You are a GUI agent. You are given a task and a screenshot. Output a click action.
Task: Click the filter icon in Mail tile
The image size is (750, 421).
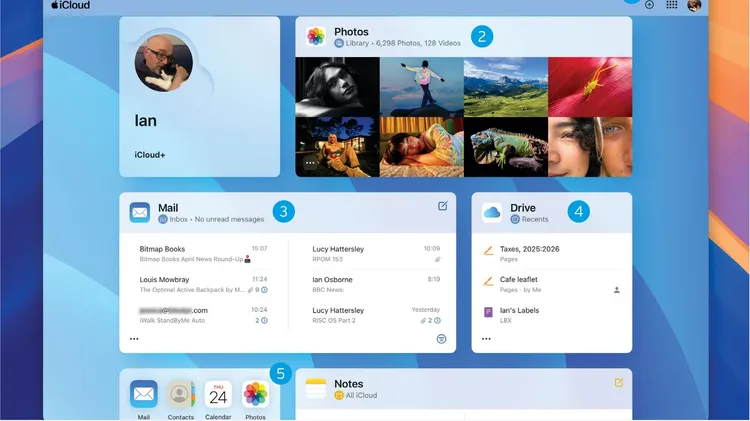point(441,339)
